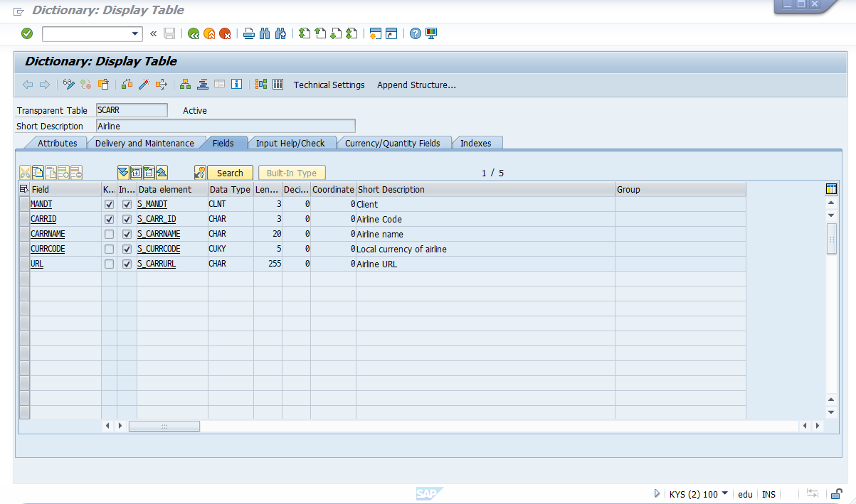Click the Print icon

click(249, 33)
